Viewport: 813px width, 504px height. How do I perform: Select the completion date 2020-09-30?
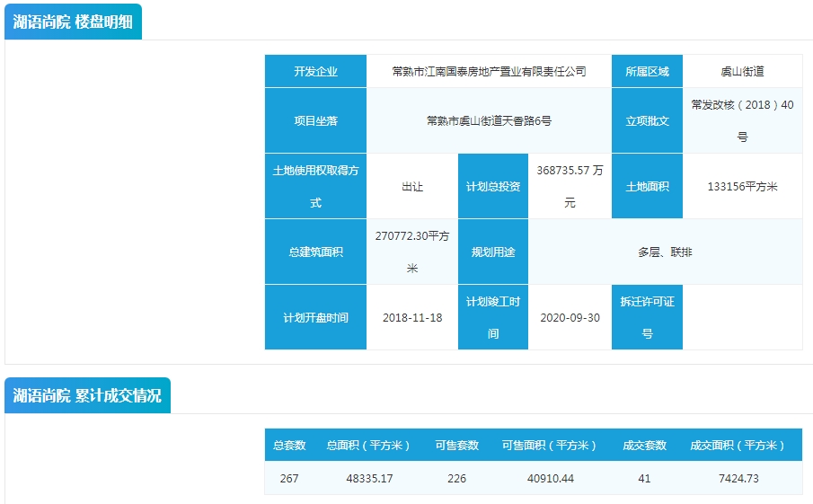tap(570, 317)
